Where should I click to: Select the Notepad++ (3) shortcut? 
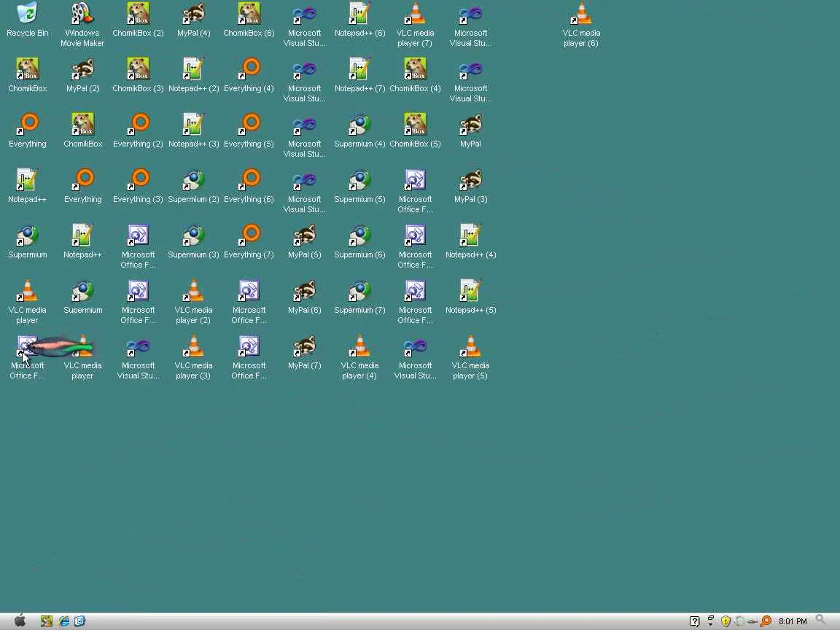pyautogui.click(x=193, y=131)
